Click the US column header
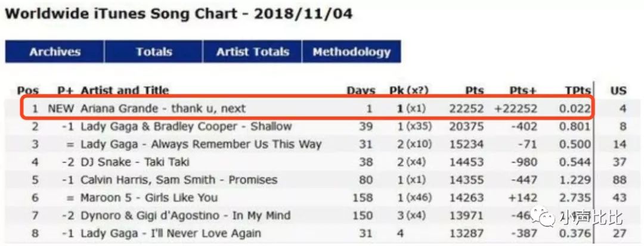This screenshot has width=644, height=246. click(x=618, y=91)
